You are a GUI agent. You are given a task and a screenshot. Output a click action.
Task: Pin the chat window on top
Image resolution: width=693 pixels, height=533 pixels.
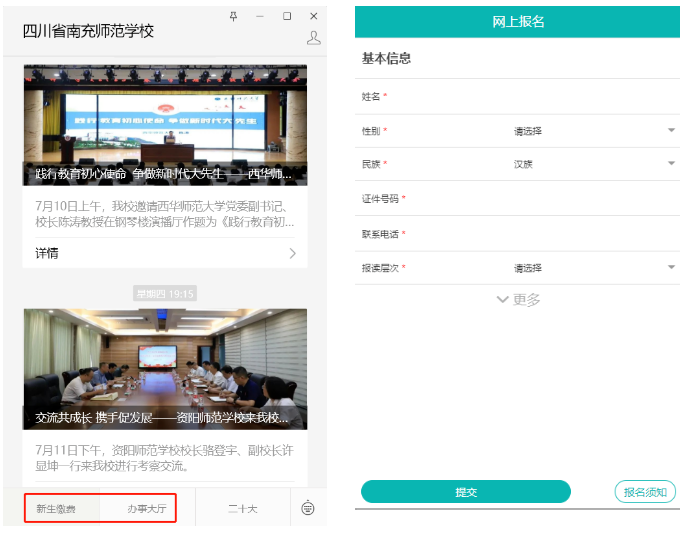[234, 16]
